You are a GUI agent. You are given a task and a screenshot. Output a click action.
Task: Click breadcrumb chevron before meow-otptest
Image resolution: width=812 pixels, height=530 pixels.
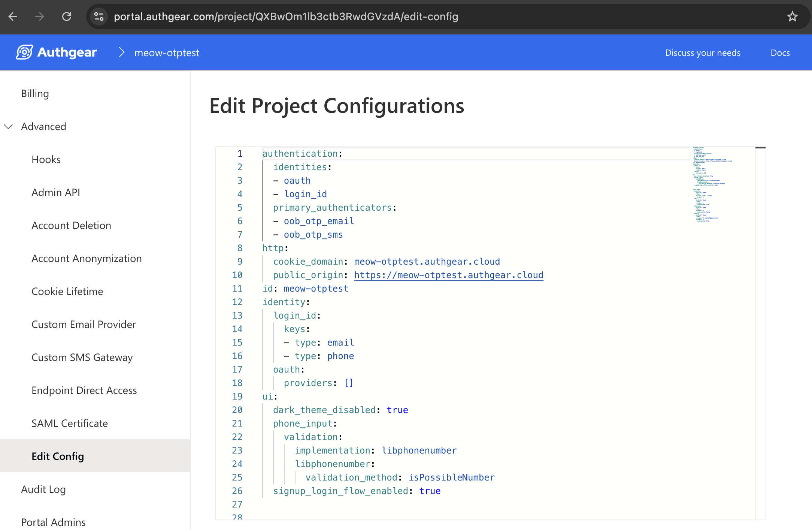(121, 52)
